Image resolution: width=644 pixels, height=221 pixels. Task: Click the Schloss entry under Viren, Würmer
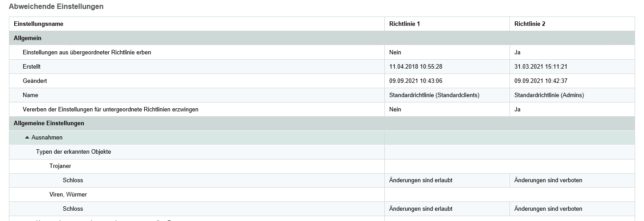coord(73,209)
